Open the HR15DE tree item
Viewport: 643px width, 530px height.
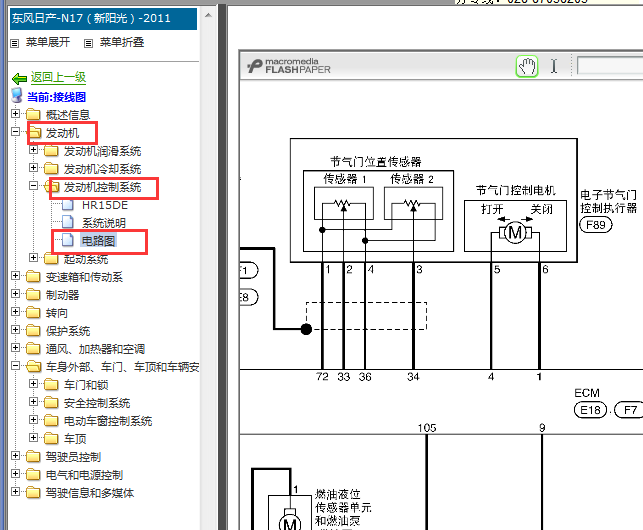coord(105,205)
